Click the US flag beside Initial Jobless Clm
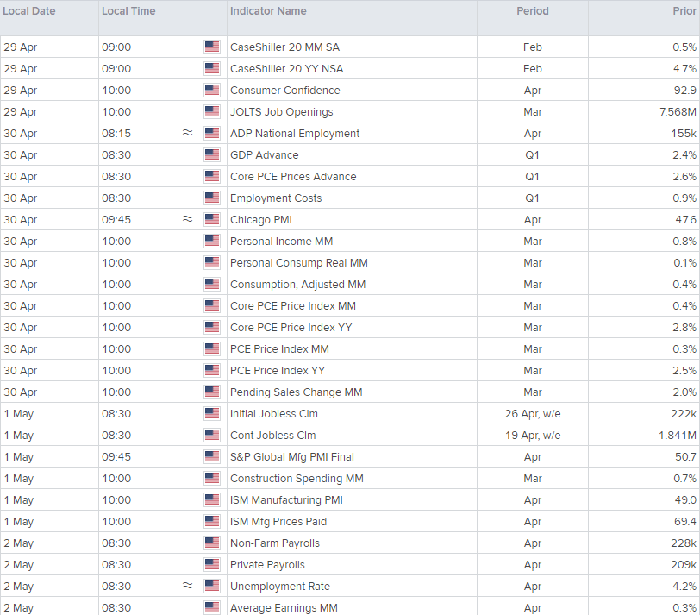700x615 pixels. (x=212, y=413)
